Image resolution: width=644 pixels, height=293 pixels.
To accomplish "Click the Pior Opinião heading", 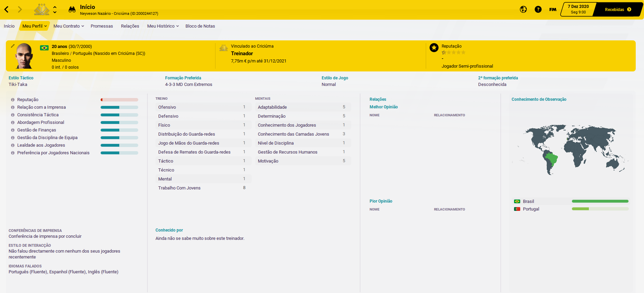I will (x=381, y=201).
